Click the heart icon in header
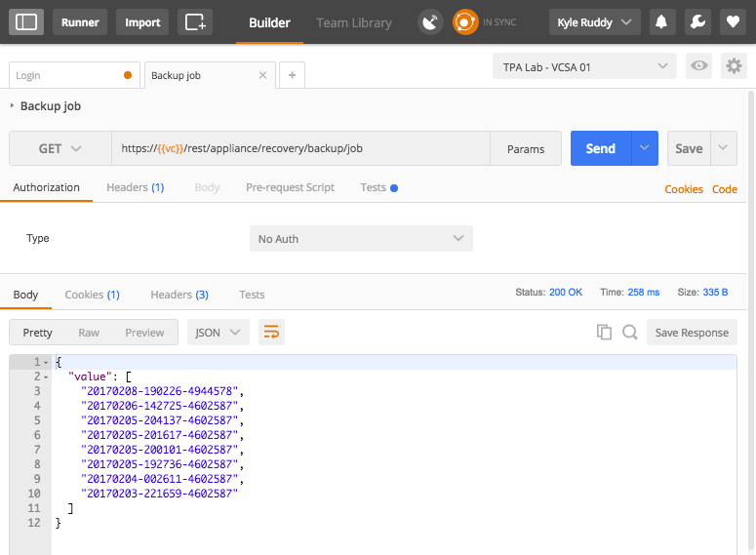 732,21
